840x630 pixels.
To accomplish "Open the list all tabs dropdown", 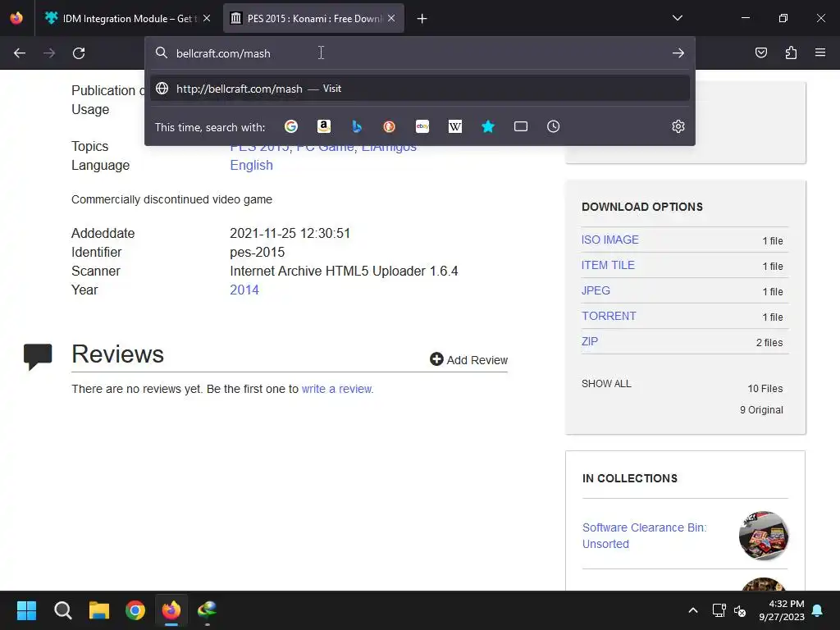I will pyautogui.click(x=678, y=18).
